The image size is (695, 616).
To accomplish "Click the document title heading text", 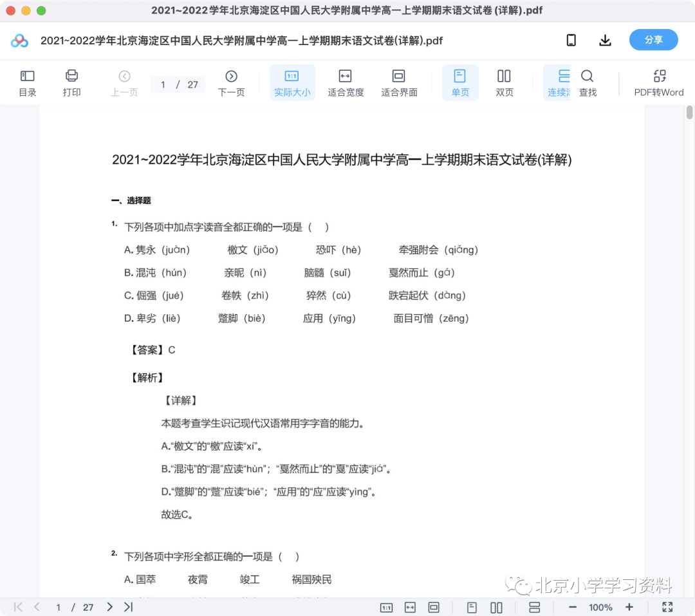I will [342, 159].
